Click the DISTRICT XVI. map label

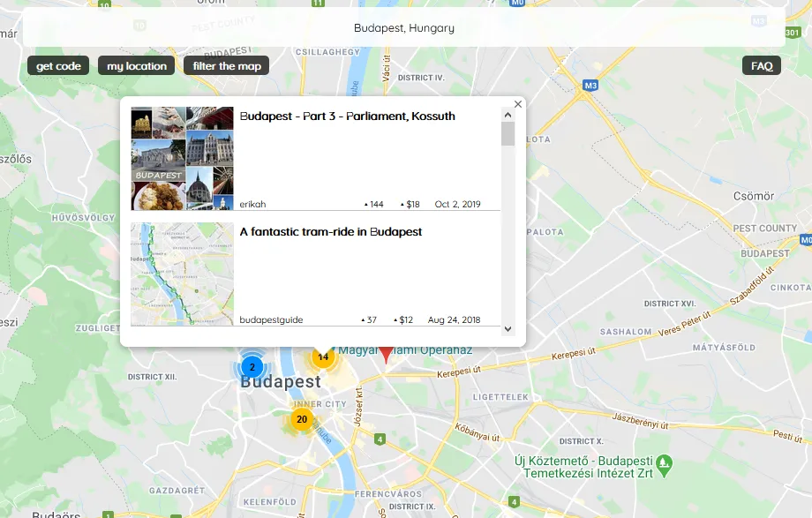pyautogui.click(x=670, y=304)
